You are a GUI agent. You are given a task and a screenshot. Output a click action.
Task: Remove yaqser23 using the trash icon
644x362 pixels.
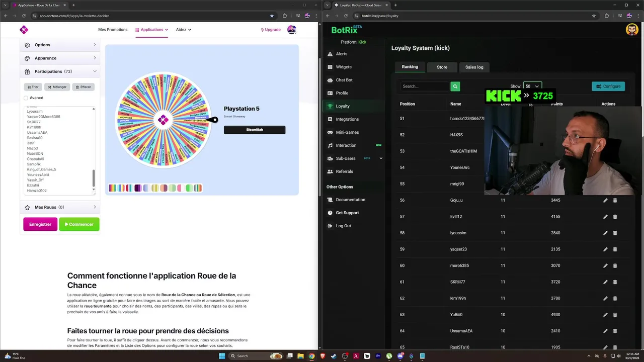point(615,249)
